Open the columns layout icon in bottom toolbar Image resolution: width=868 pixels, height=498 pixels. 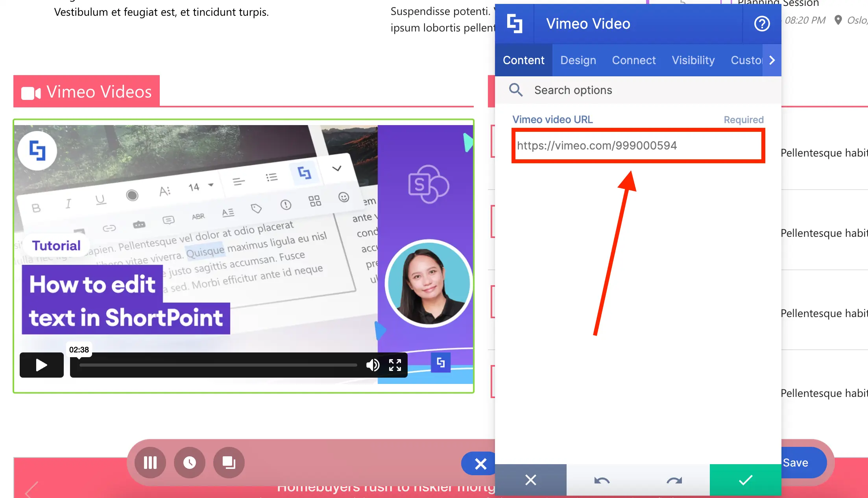[x=150, y=463]
